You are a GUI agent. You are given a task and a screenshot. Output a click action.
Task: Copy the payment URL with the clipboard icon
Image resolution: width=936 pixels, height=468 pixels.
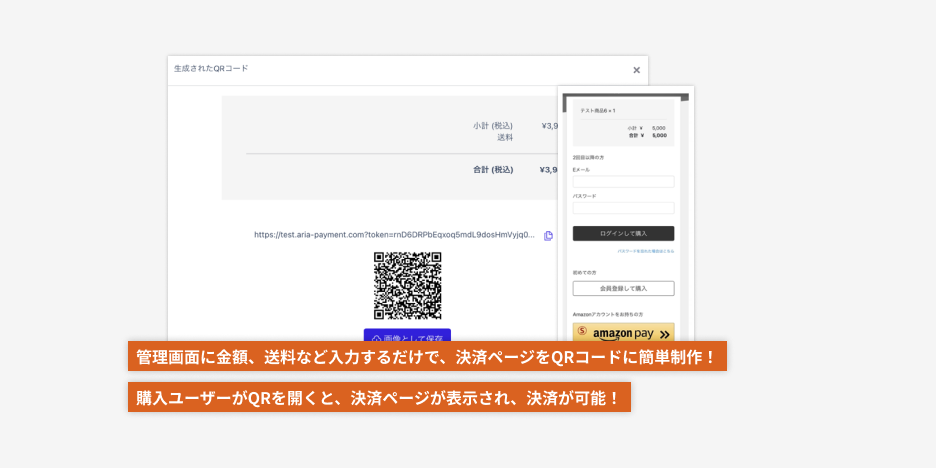548,236
